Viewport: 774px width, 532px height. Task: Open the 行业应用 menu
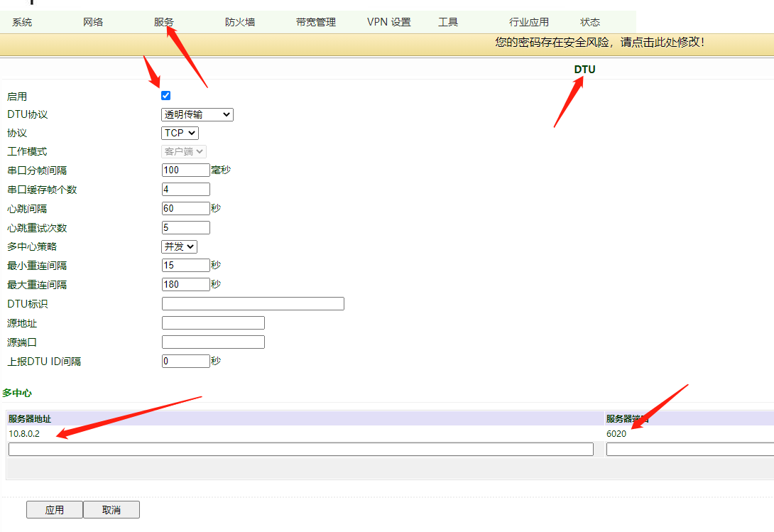[x=528, y=21]
